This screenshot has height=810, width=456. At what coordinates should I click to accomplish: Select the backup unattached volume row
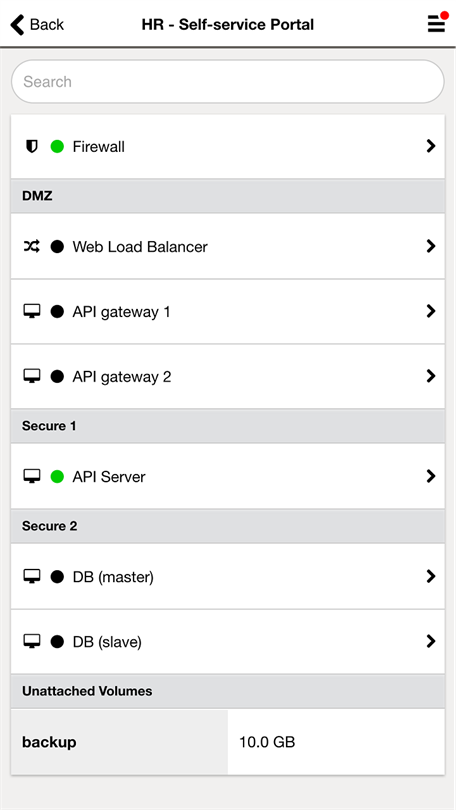pos(228,742)
